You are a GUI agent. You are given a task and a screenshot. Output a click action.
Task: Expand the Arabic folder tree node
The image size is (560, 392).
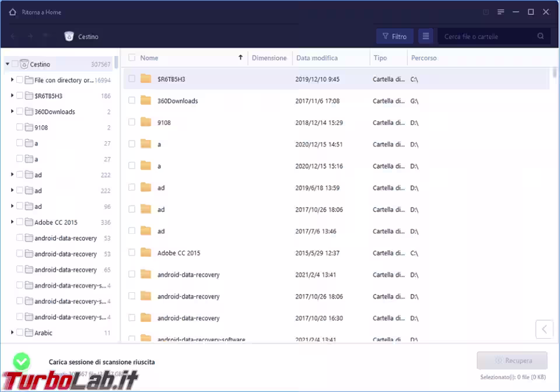(12, 332)
